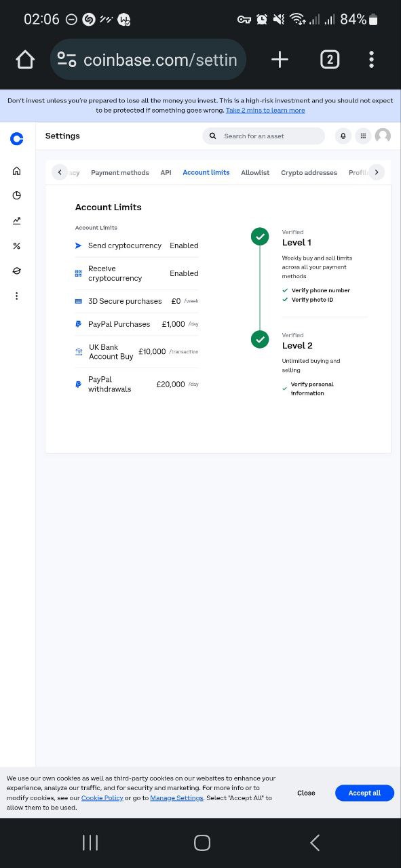Screen dimensions: 401x868
Task: Expand more options in sidebar three dots
Action: (x=17, y=296)
